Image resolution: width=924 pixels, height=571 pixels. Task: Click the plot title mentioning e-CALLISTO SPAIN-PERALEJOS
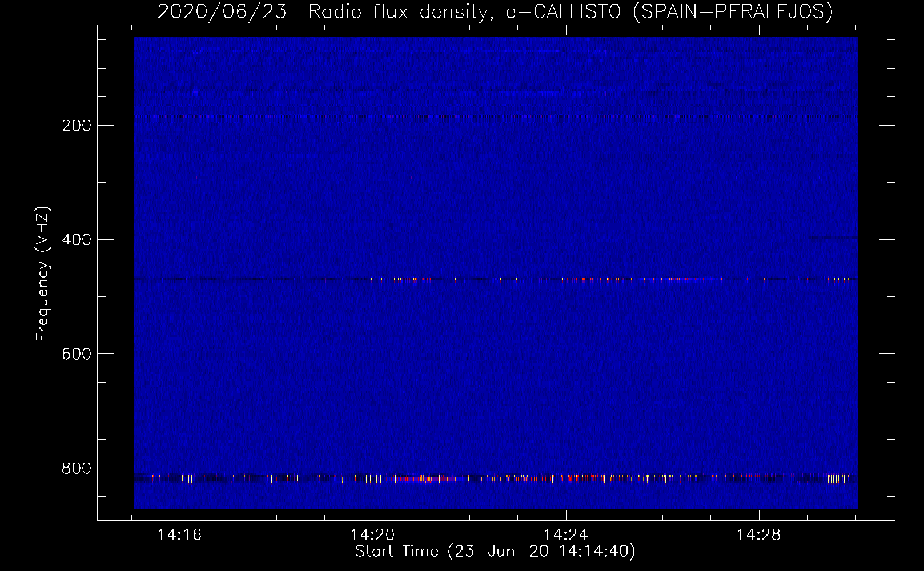(495, 12)
